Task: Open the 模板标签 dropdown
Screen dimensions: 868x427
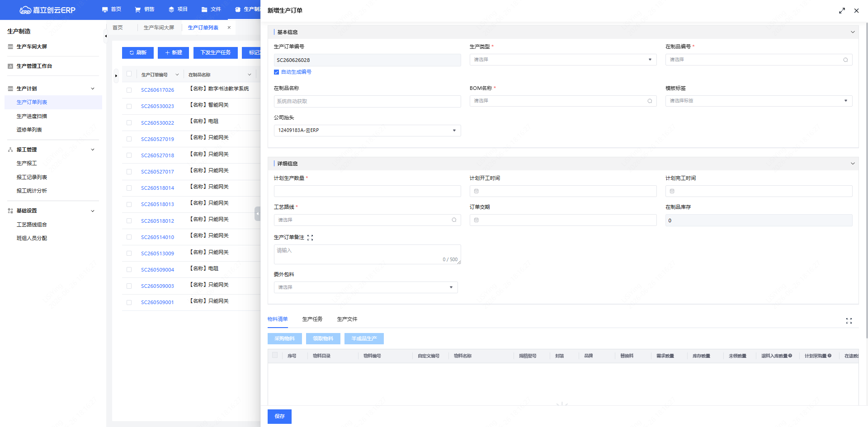Action: pos(759,101)
